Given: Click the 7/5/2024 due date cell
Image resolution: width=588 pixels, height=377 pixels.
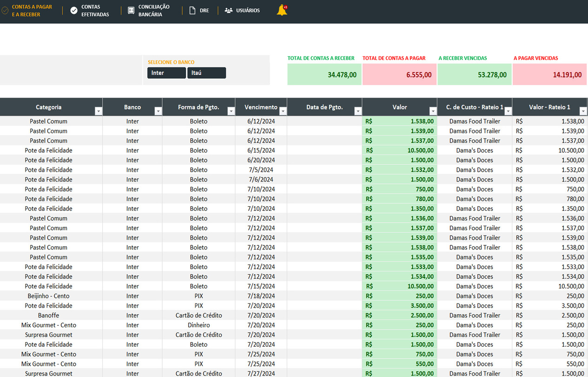Looking at the screenshot, I should pyautogui.click(x=261, y=170).
